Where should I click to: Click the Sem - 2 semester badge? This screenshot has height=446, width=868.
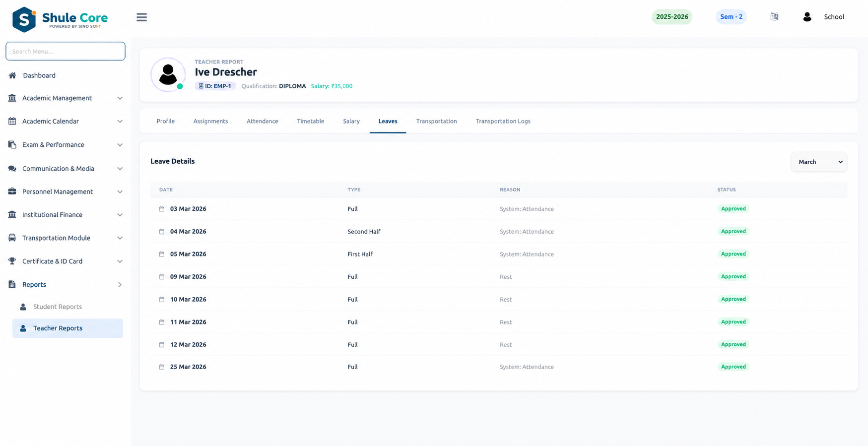tap(732, 17)
